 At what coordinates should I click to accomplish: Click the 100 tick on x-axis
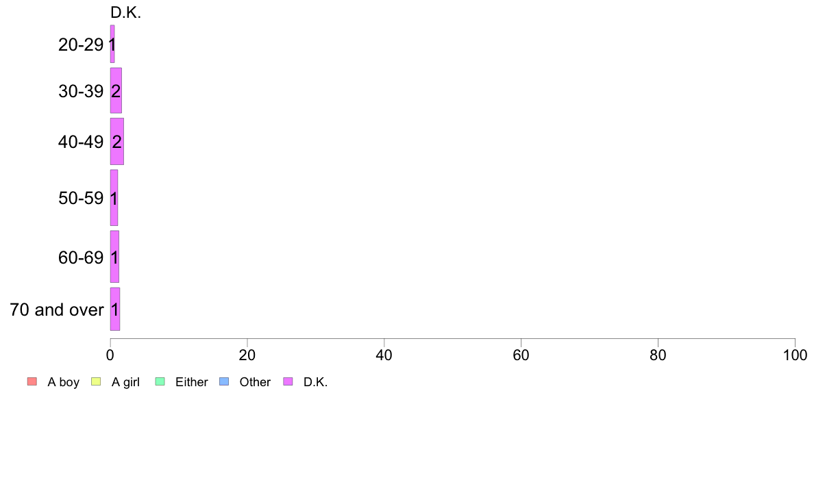pyautogui.click(x=795, y=355)
